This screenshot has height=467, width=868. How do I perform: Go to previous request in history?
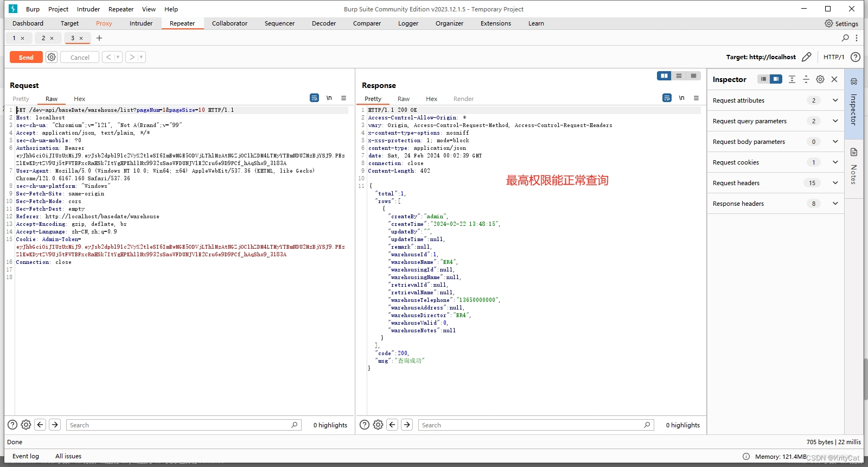click(108, 57)
